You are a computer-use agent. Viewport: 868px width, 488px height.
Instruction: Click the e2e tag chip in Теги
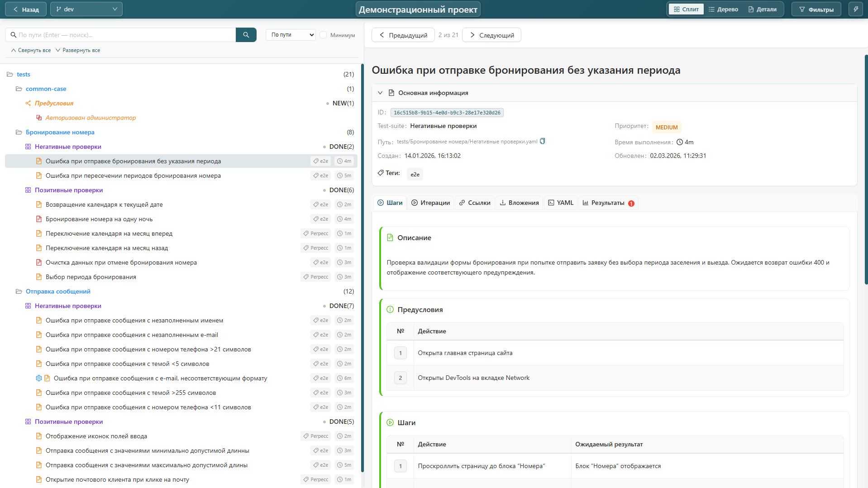[415, 174]
